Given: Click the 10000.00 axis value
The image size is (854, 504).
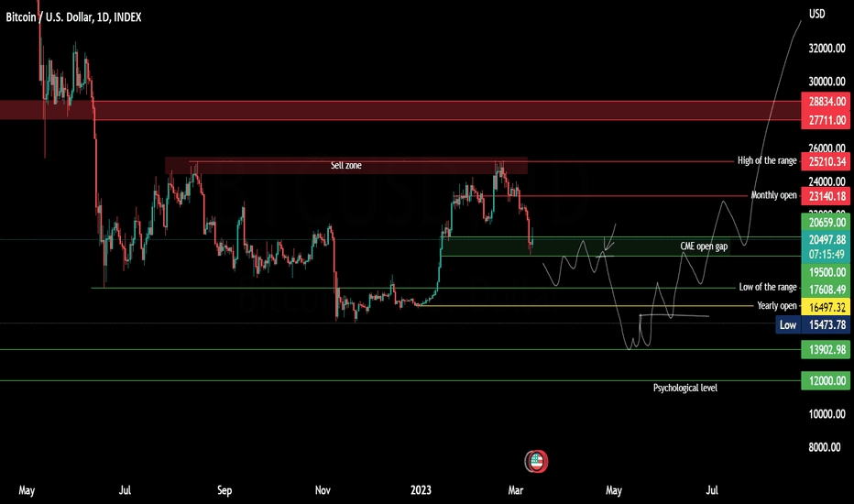Looking at the screenshot, I should 827,414.
